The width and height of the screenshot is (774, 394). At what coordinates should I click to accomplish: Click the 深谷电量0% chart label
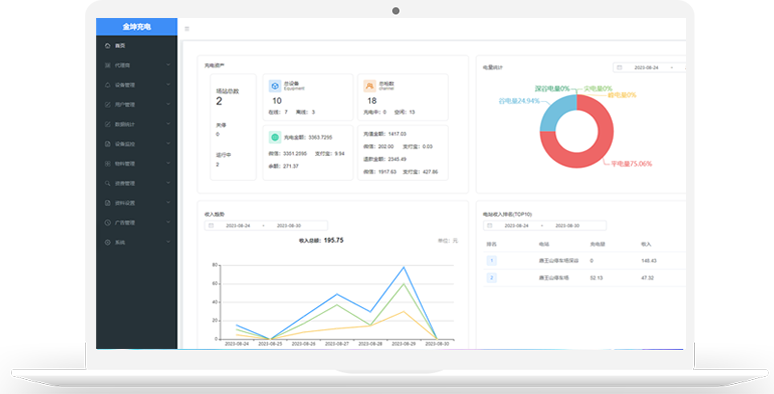coord(552,89)
